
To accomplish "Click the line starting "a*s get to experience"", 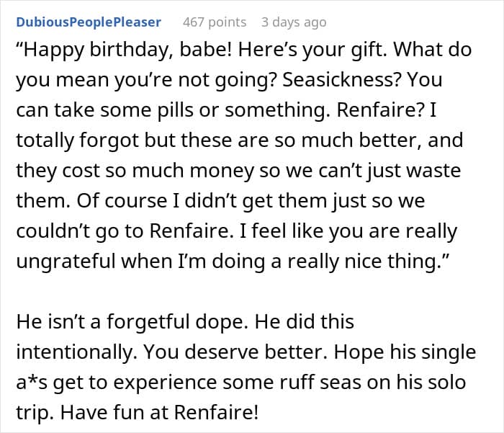I will click(240, 382).
